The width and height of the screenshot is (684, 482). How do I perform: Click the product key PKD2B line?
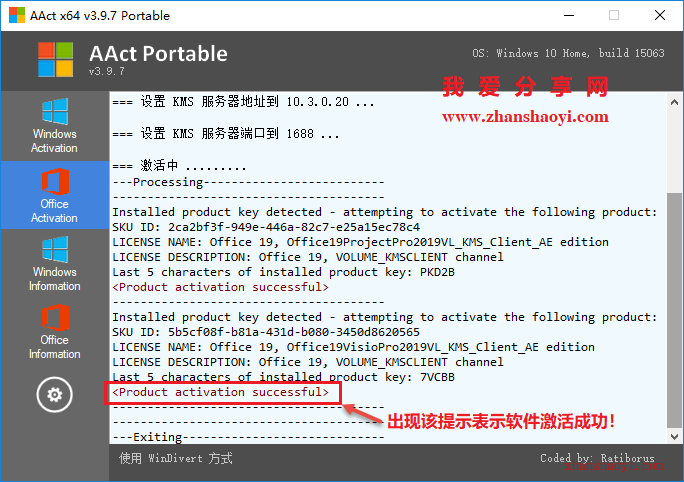(x=284, y=272)
